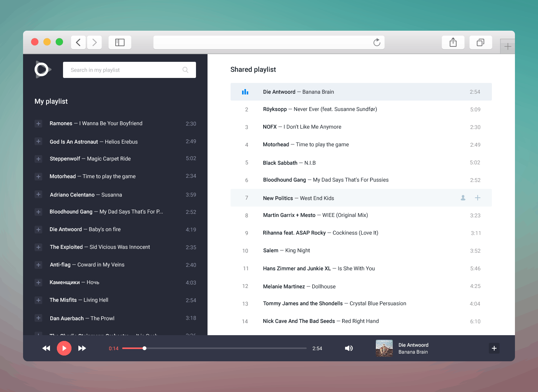
Task: Click the circular app logo
Action: click(42, 69)
